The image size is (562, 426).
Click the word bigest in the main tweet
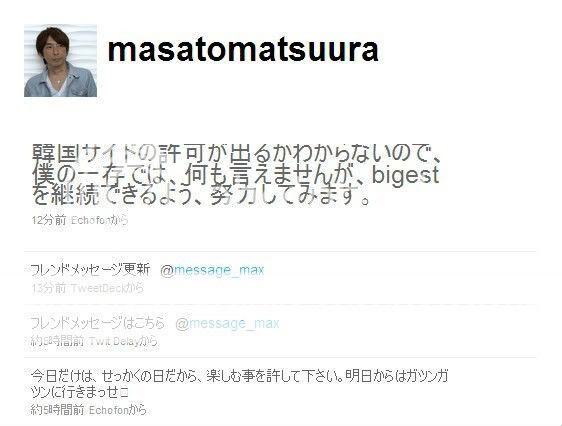click(x=405, y=175)
